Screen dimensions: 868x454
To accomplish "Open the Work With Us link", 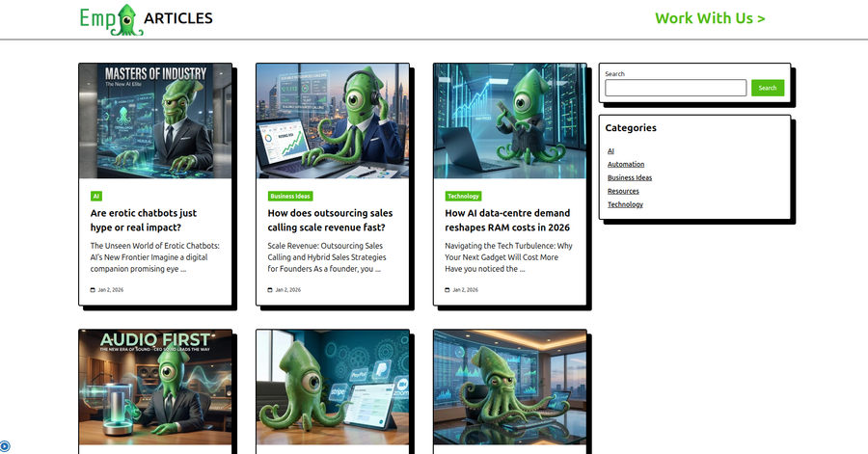I will click(x=710, y=18).
